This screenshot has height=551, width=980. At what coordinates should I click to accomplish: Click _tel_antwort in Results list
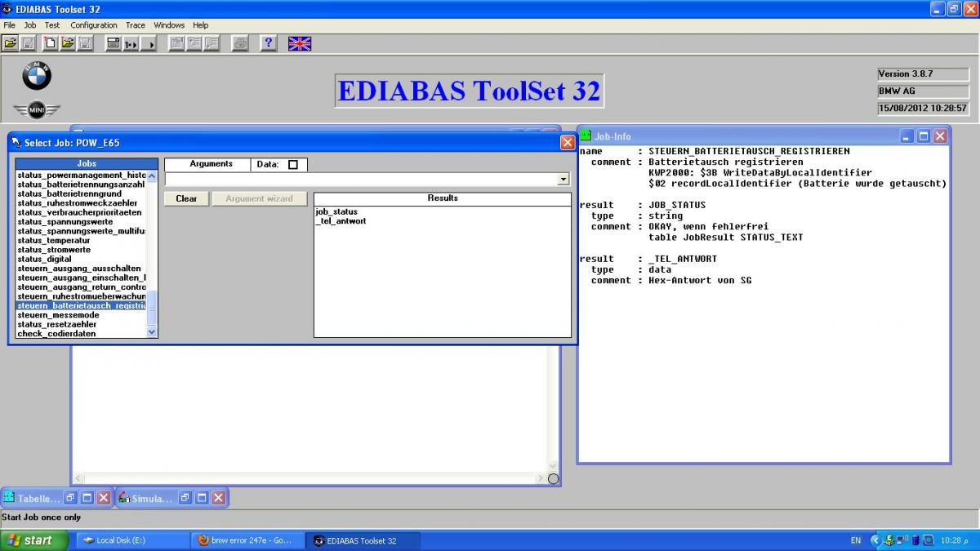pyautogui.click(x=341, y=220)
